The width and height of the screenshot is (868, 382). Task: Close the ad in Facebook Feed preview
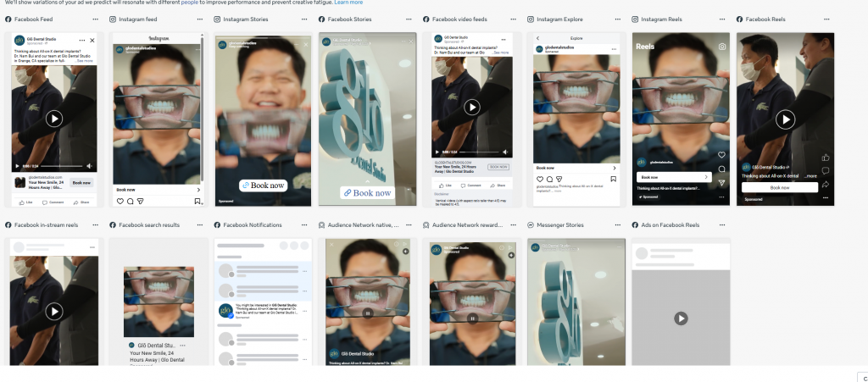(x=92, y=40)
